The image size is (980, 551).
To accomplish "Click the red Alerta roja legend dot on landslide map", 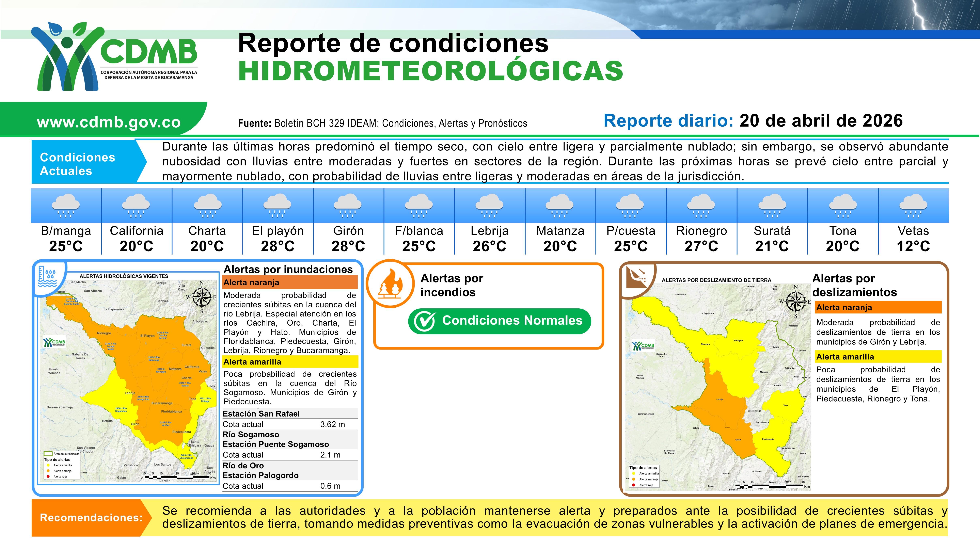I will point(633,485).
